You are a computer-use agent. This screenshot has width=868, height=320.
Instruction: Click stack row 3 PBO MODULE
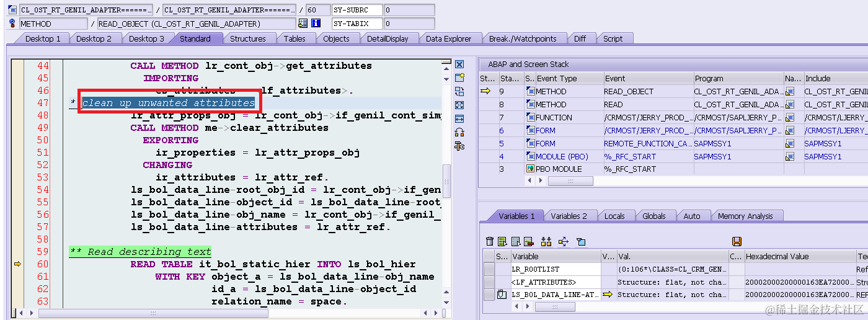tap(673, 169)
